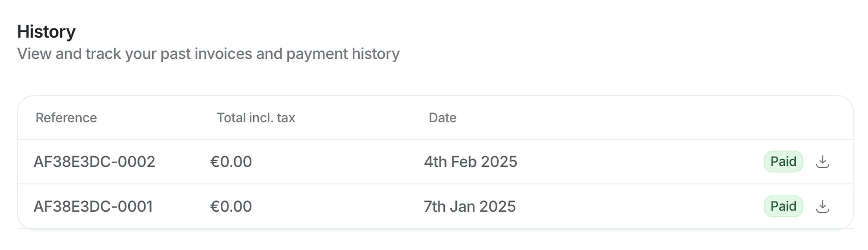The height and width of the screenshot is (250, 868).
Task: Click the invoices and payment history subtitle
Action: pyautogui.click(x=208, y=54)
